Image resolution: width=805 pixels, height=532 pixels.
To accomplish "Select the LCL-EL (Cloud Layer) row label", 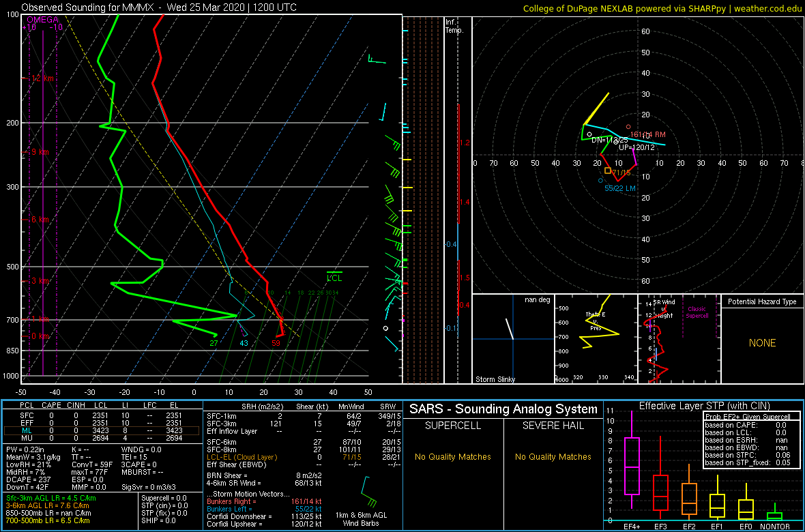I will (241, 456).
